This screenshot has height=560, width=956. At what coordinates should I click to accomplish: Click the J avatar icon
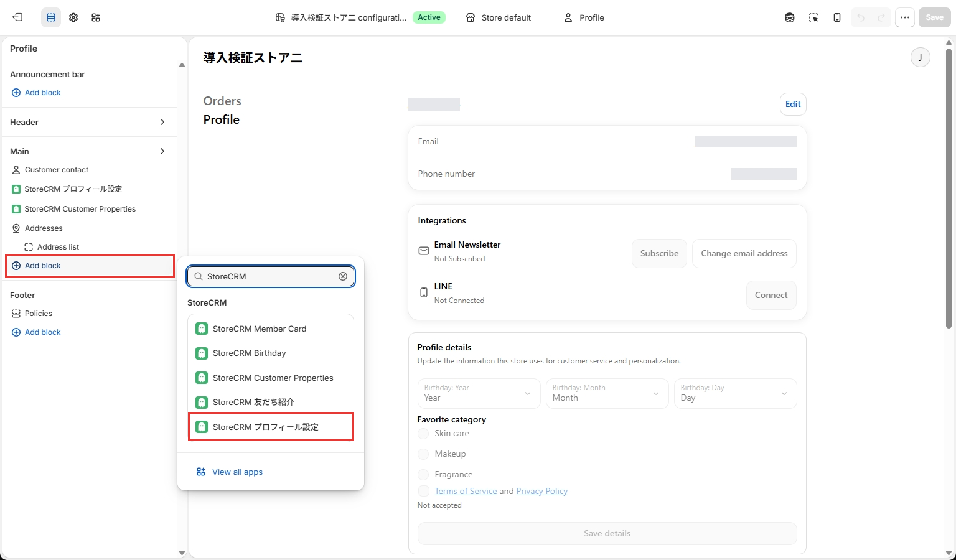pos(921,57)
